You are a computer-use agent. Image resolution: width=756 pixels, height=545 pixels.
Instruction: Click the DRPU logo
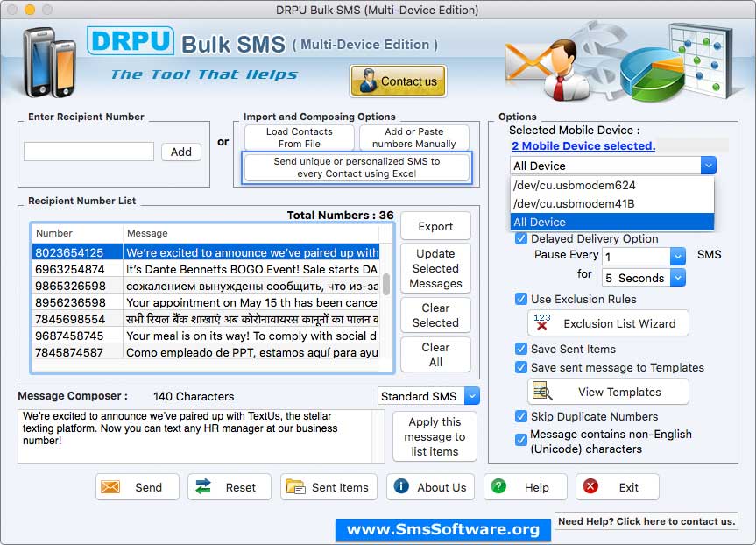click(x=131, y=41)
